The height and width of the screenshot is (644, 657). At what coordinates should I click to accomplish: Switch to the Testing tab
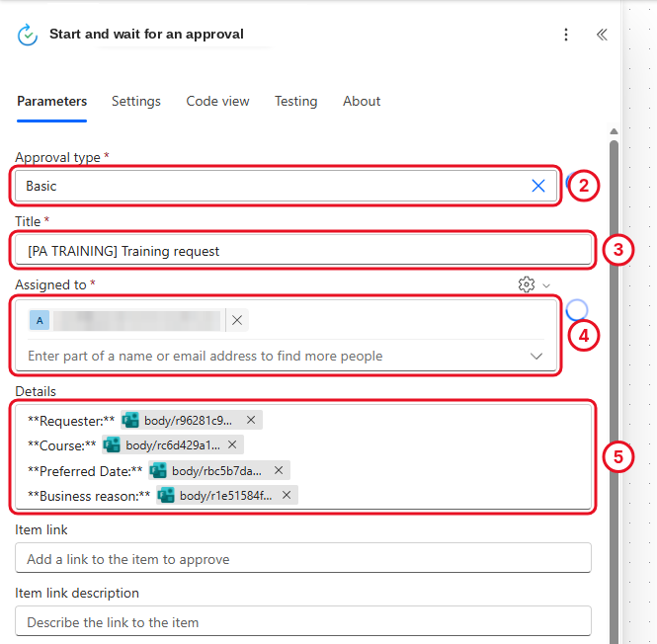pos(295,102)
